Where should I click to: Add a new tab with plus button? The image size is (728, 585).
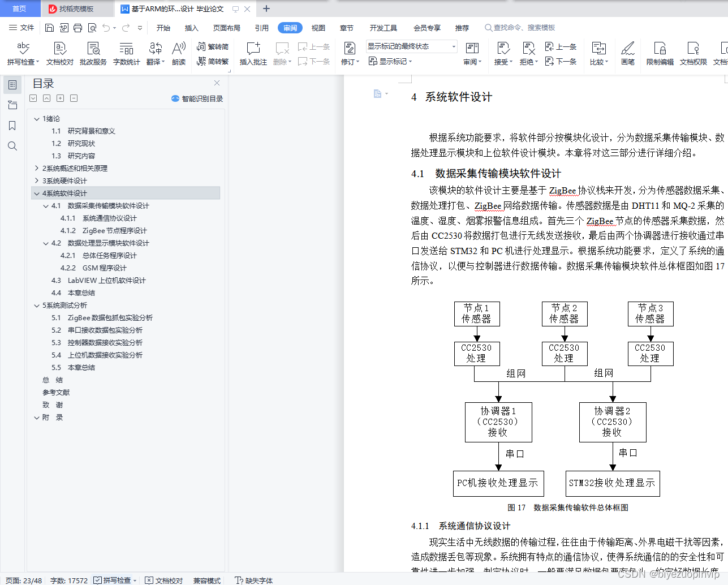[266, 8]
